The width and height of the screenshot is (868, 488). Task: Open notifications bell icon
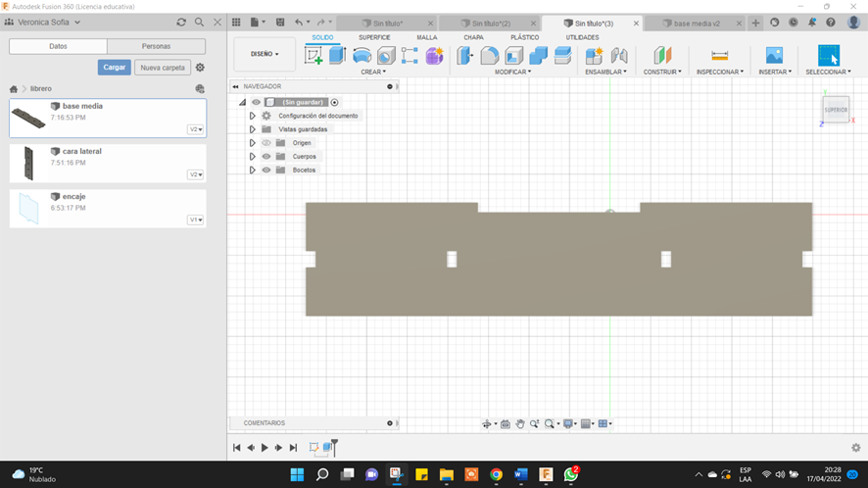tap(811, 23)
